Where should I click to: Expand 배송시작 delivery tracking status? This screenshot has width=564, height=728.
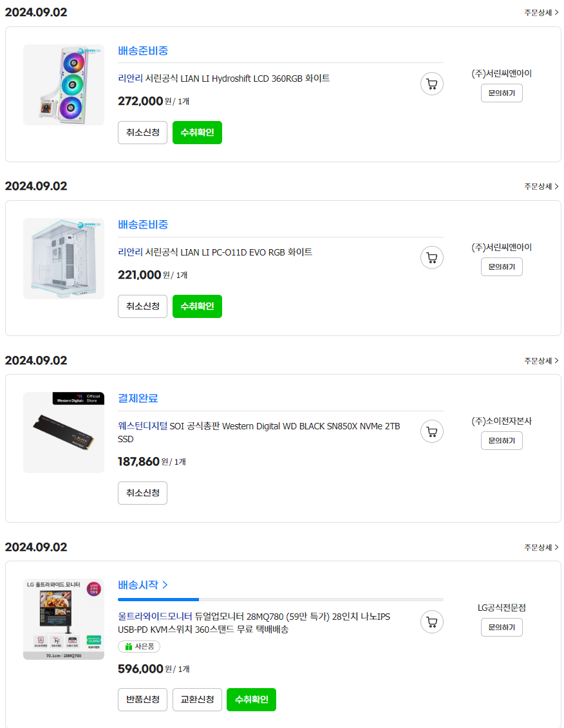click(143, 584)
